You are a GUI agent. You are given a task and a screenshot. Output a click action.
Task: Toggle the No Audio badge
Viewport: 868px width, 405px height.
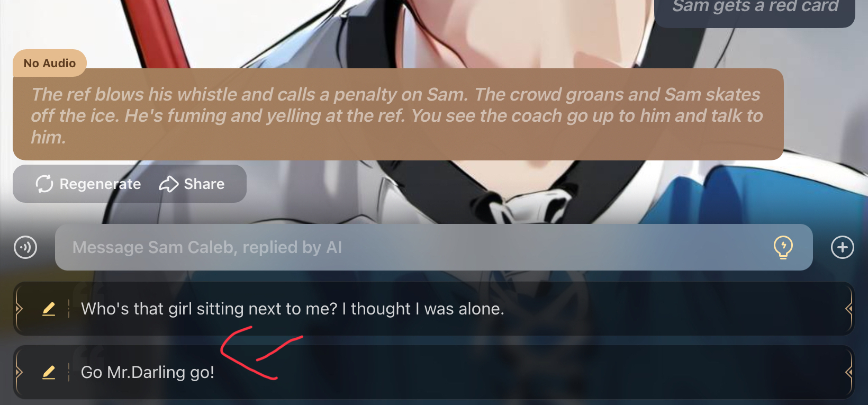[50, 63]
